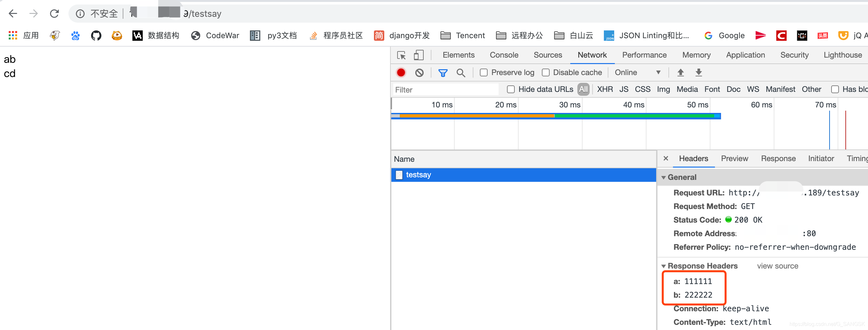Collapse the Response Headers section

(664, 266)
